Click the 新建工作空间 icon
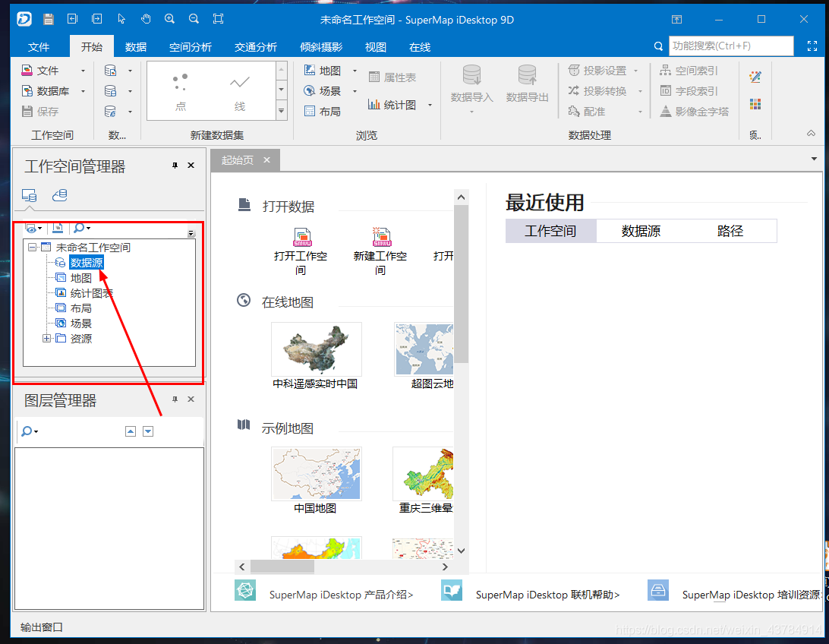This screenshot has width=829, height=644. (x=381, y=238)
